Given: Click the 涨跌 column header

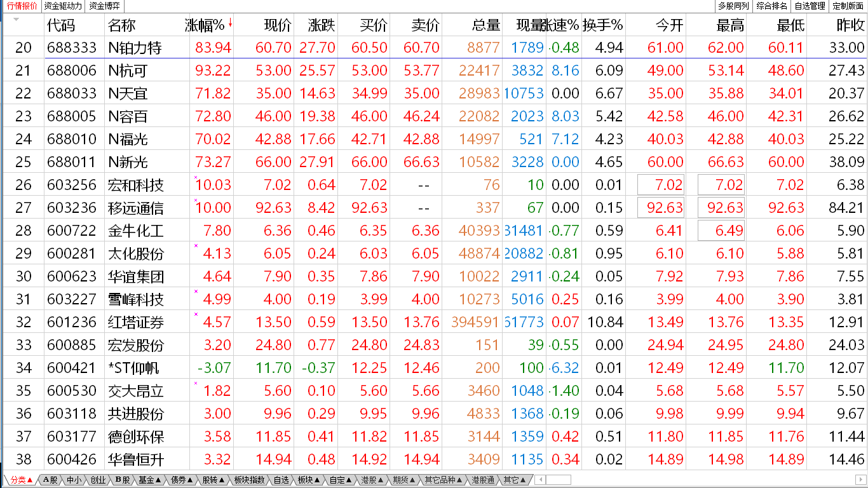Looking at the screenshot, I should coord(322,25).
